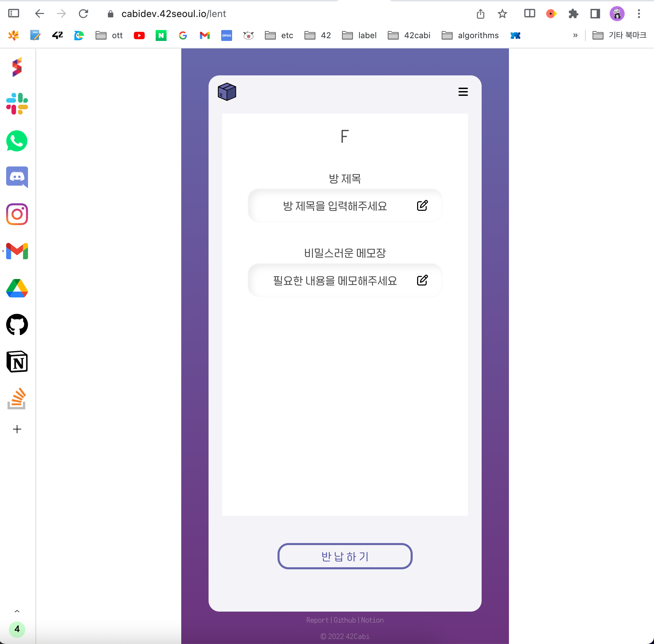The width and height of the screenshot is (654, 644).
Task: Collapse the sidebar with the up arrow
Action: (16, 611)
